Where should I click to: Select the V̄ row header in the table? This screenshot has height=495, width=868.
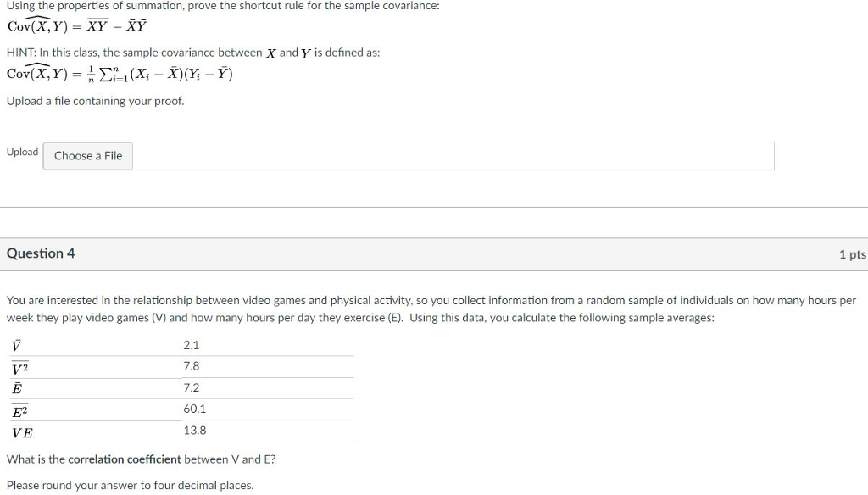coord(14,343)
